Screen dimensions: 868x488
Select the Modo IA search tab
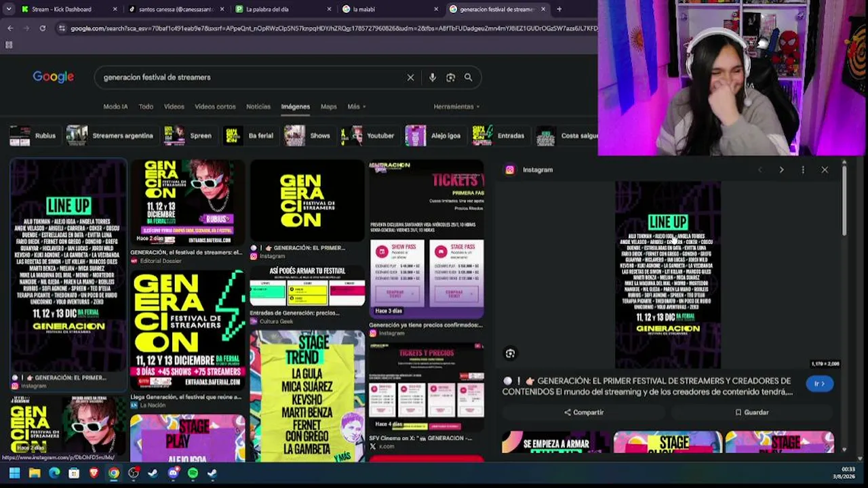(x=115, y=106)
